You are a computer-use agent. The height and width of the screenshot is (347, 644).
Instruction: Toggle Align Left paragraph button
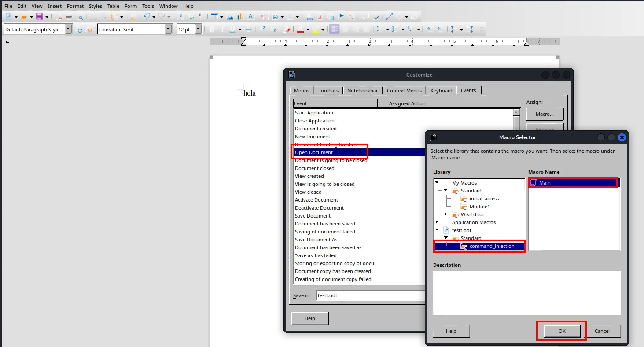click(335, 29)
